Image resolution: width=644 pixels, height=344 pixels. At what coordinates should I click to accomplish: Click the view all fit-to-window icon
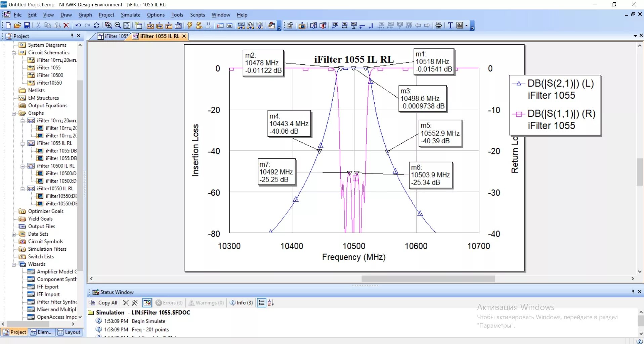pos(127,26)
